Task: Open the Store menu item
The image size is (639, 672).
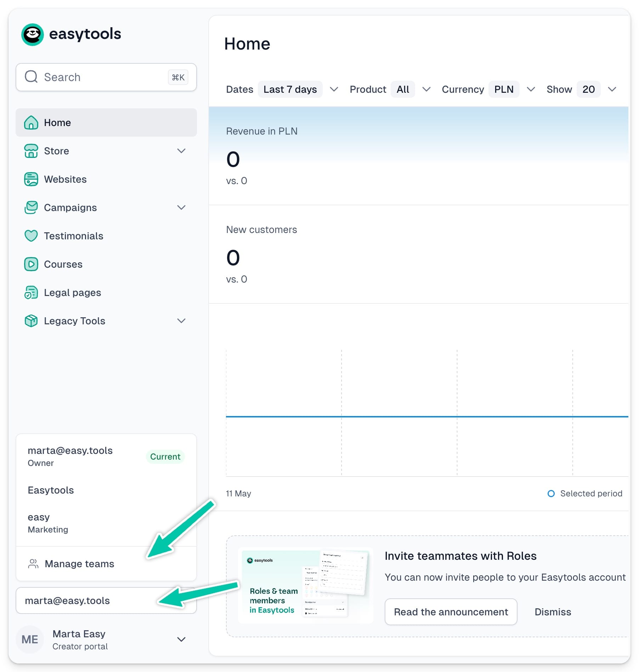Action: pyautogui.click(x=106, y=151)
